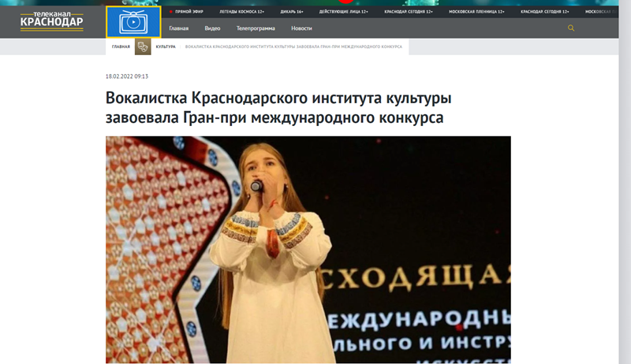
Task: Select Московская пленница 12+ program
Action: tap(476, 12)
